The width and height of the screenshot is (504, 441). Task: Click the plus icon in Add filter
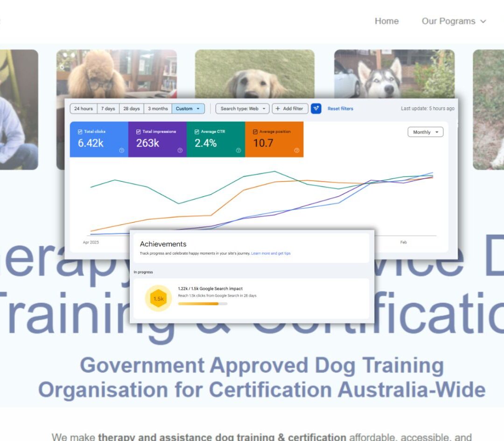tap(278, 109)
